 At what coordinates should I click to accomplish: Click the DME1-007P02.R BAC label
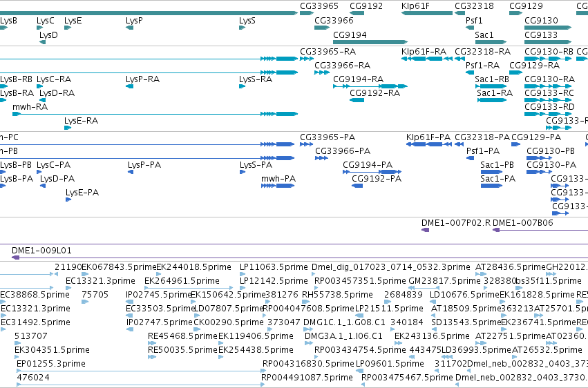pos(455,223)
